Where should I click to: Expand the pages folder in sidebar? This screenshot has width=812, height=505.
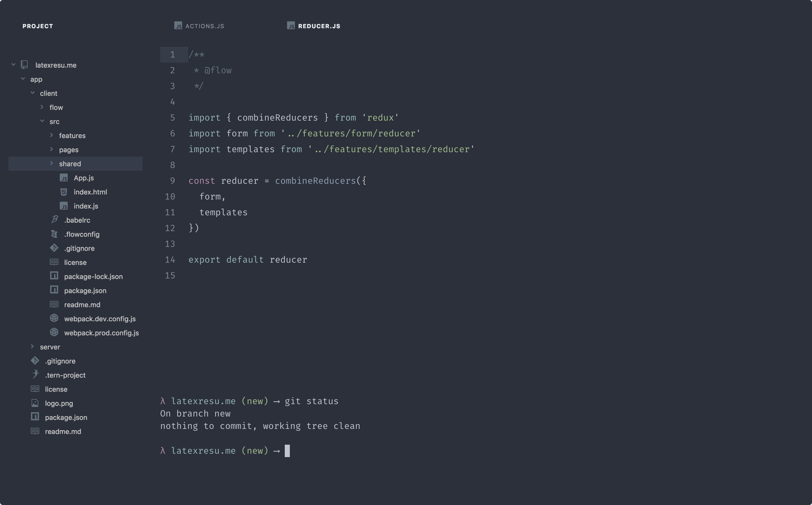click(x=68, y=150)
